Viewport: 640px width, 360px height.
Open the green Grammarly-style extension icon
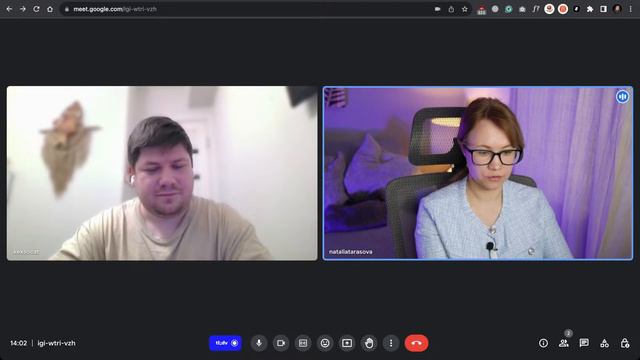[509, 9]
